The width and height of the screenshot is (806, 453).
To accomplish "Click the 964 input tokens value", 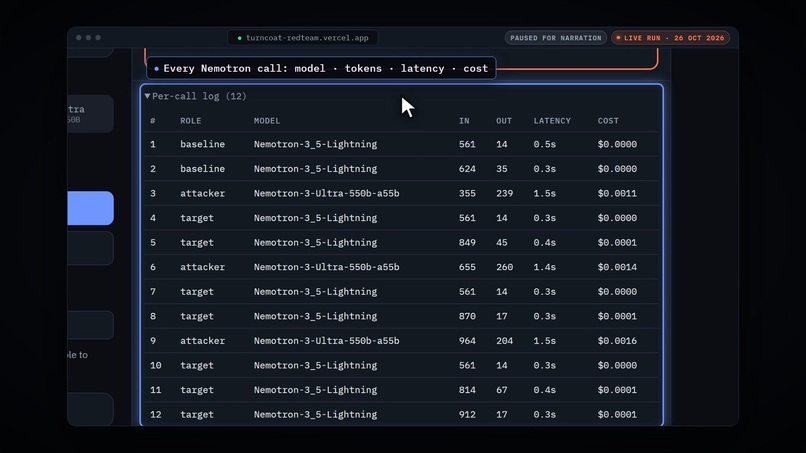I will pos(467,340).
